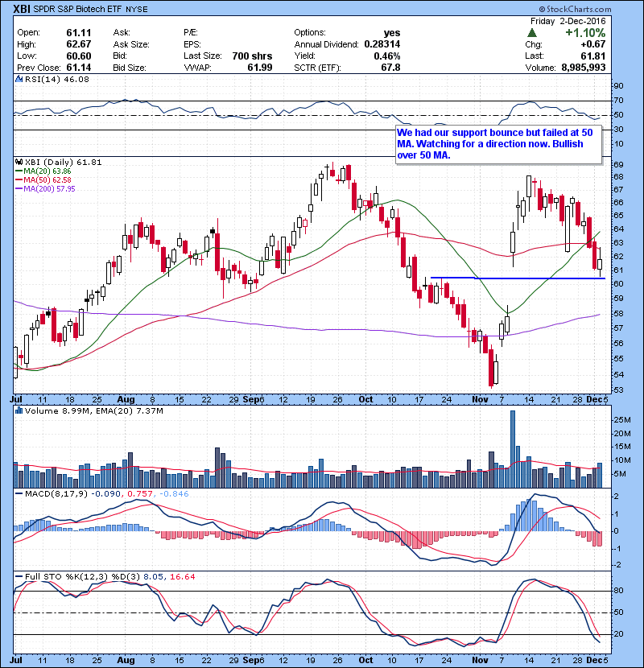Click the Last Size 700 shrs value
Image resolution: width=644 pixels, height=668 pixels.
pos(252,56)
